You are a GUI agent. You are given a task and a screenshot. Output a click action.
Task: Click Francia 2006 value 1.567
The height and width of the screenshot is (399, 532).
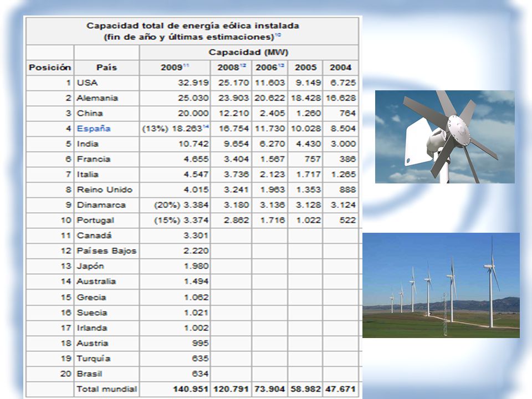pos(273,159)
